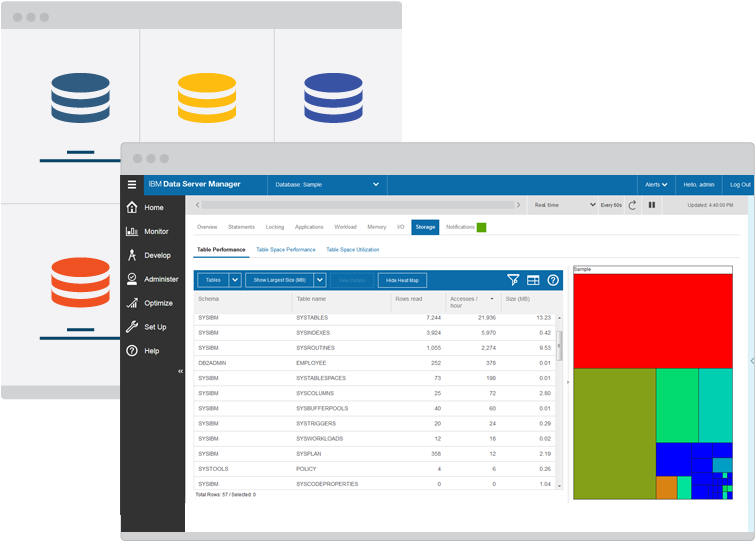Click the Tables button
Viewport: 755px width, 541px height.
tap(213, 280)
